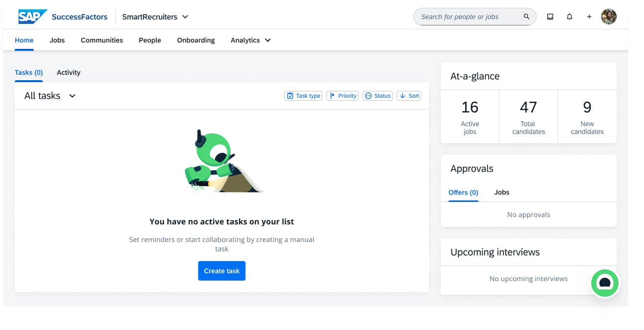The width and height of the screenshot is (644, 330).
Task: Open the notifications bell
Action: coord(569,17)
